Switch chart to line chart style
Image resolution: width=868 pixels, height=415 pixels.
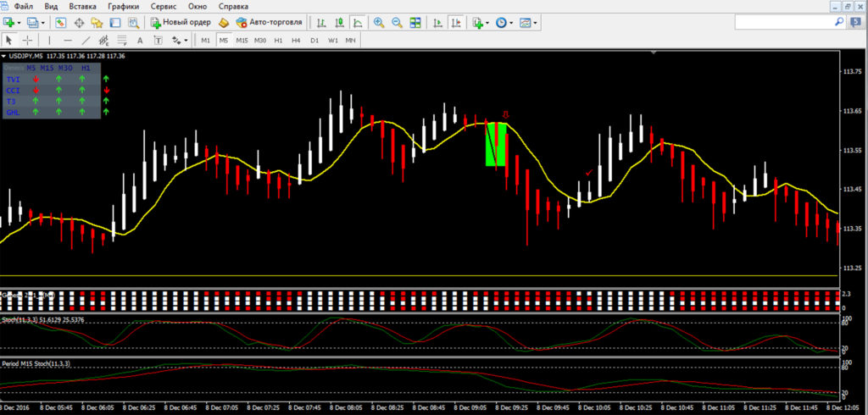[358, 23]
